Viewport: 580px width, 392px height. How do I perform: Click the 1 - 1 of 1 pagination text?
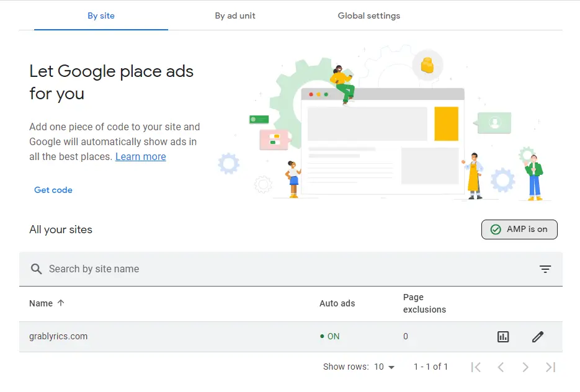[431, 367]
